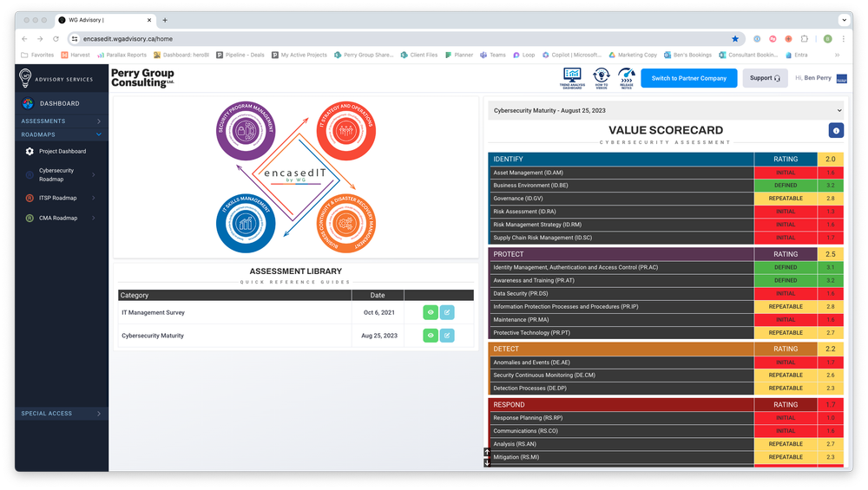Image resolution: width=868 pixels, height=490 pixels.
Task: View the Cybersecurity Maturity assessment
Action: point(431,336)
